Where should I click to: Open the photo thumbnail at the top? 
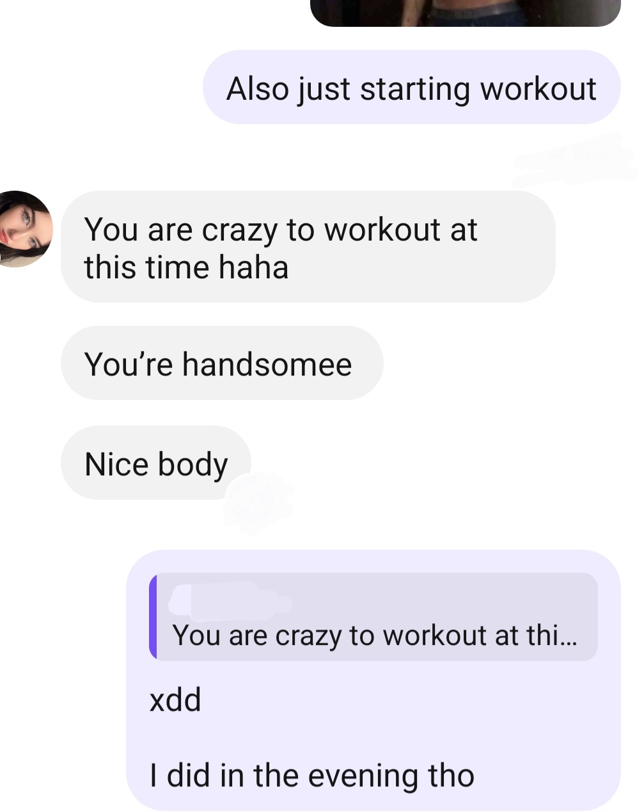coord(465,13)
